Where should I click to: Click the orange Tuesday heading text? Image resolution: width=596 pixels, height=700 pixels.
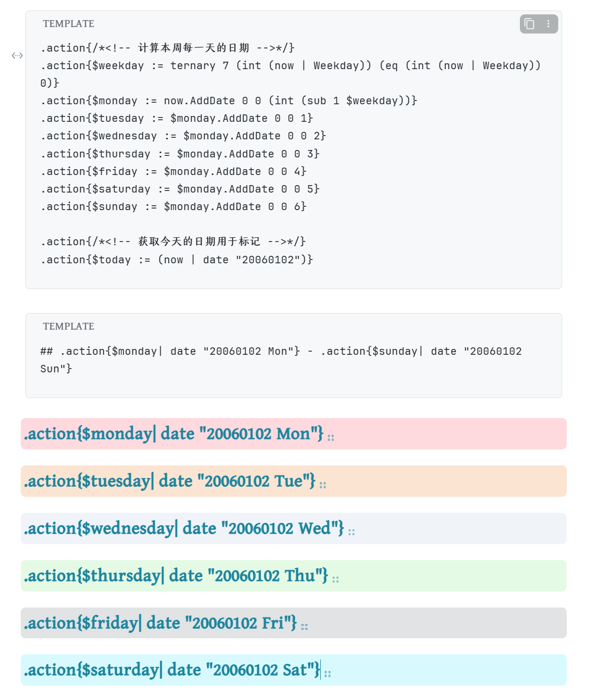click(169, 481)
